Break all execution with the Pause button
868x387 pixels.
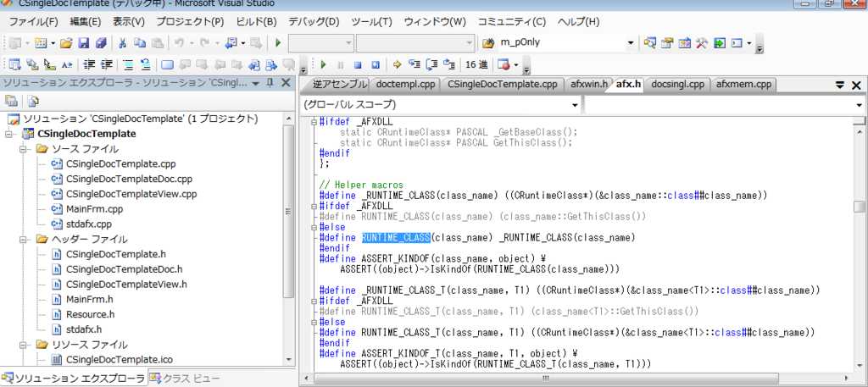click(x=341, y=64)
